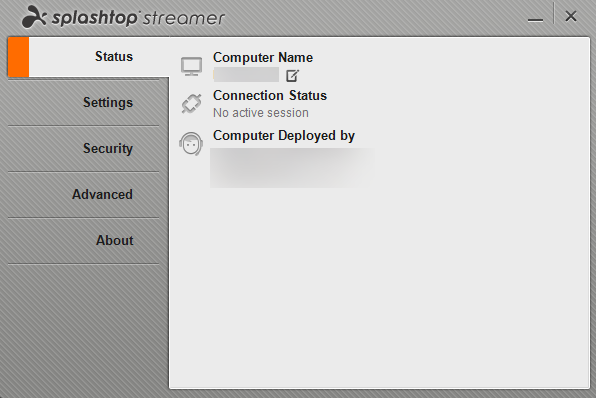Click the Computer Deployed by heading

click(284, 136)
